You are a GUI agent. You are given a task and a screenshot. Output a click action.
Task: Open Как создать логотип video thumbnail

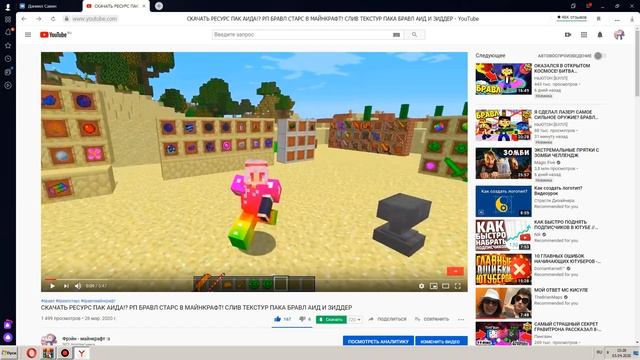tap(503, 201)
